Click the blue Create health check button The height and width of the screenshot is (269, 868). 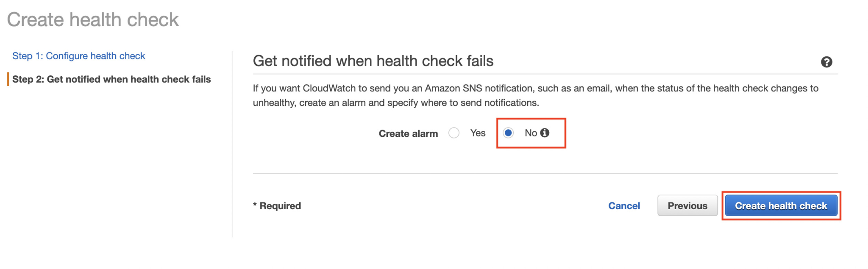click(x=781, y=206)
